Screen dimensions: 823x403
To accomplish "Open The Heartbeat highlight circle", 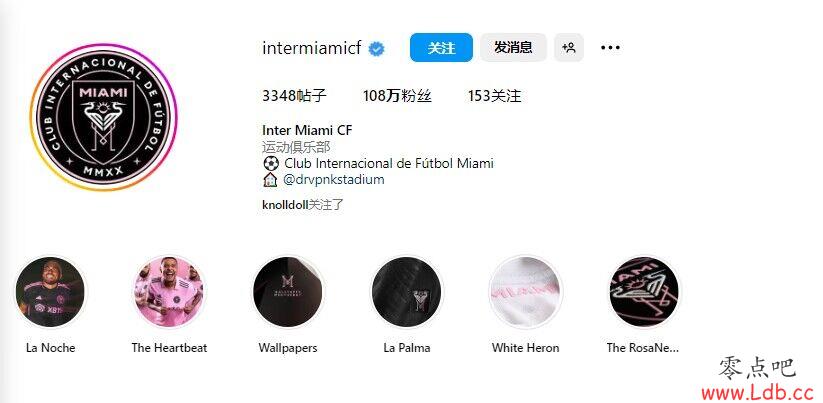I will coord(169,292).
